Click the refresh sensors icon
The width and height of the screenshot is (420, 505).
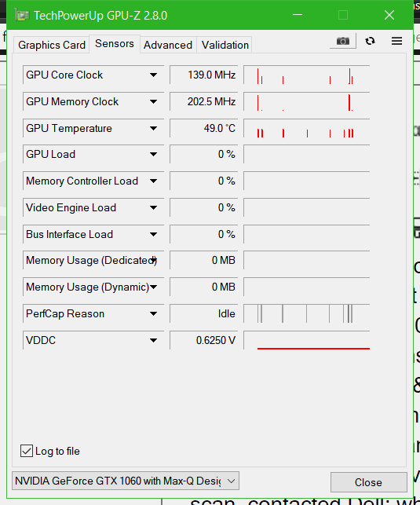coord(370,41)
